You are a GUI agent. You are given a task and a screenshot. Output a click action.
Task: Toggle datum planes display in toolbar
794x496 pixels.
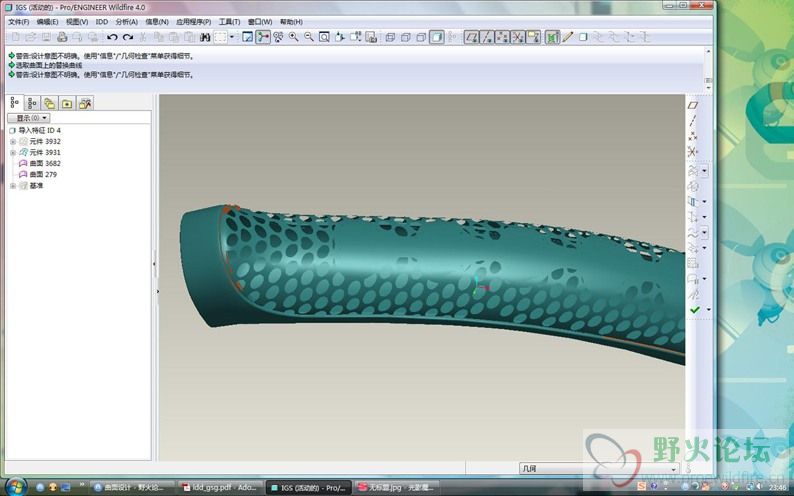[x=471, y=37]
